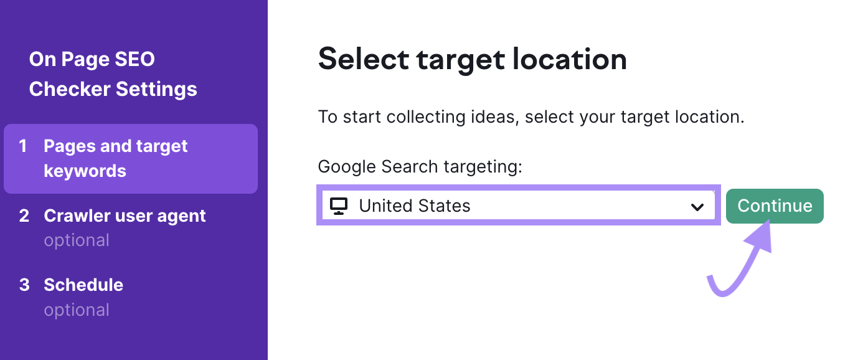The height and width of the screenshot is (360, 868).
Task: Click the instruction text about collecting ideas
Action: pyautogui.click(x=531, y=116)
